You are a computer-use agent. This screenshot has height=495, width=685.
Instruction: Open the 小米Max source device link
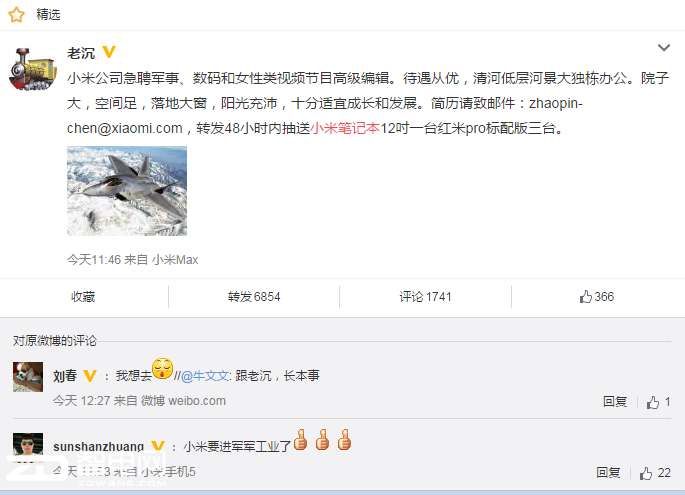click(175, 260)
